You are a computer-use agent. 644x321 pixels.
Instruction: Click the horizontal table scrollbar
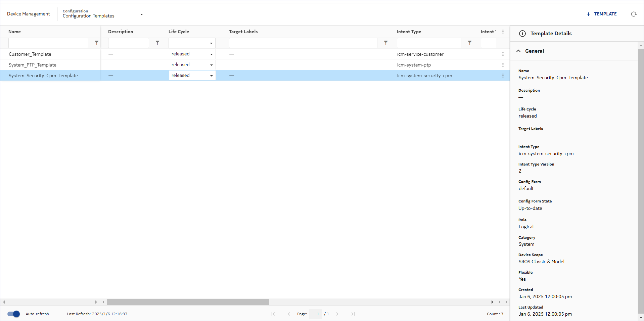point(188,302)
